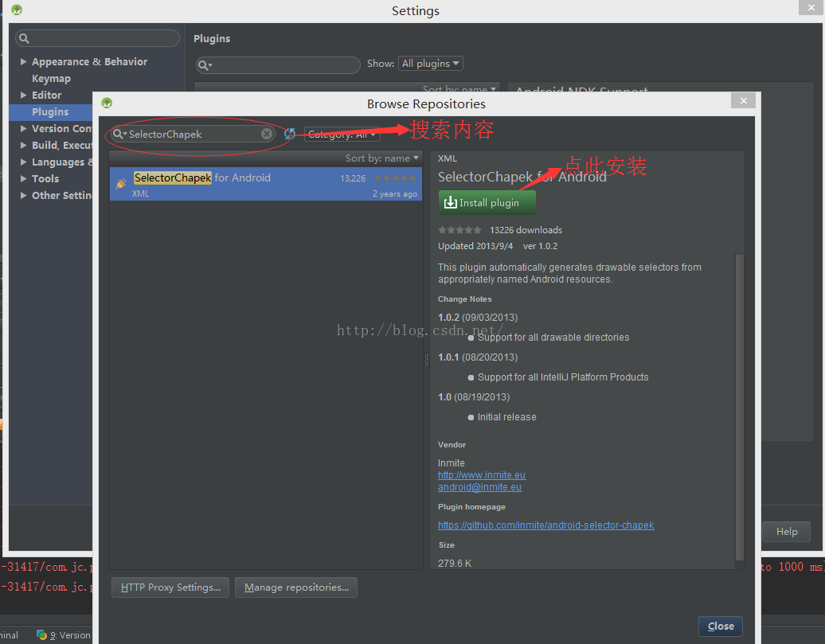Open the Show All plugins dropdown
The height and width of the screenshot is (644, 825).
[430, 64]
